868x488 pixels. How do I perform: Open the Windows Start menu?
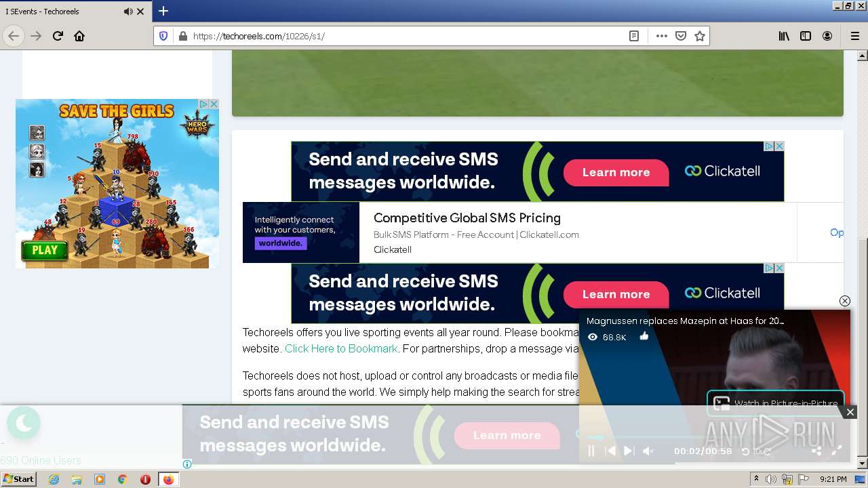click(x=19, y=479)
